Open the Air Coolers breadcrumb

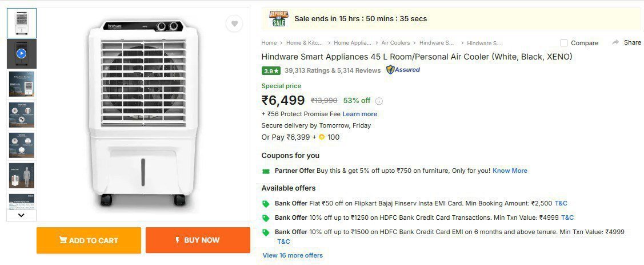click(x=395, y=43)
